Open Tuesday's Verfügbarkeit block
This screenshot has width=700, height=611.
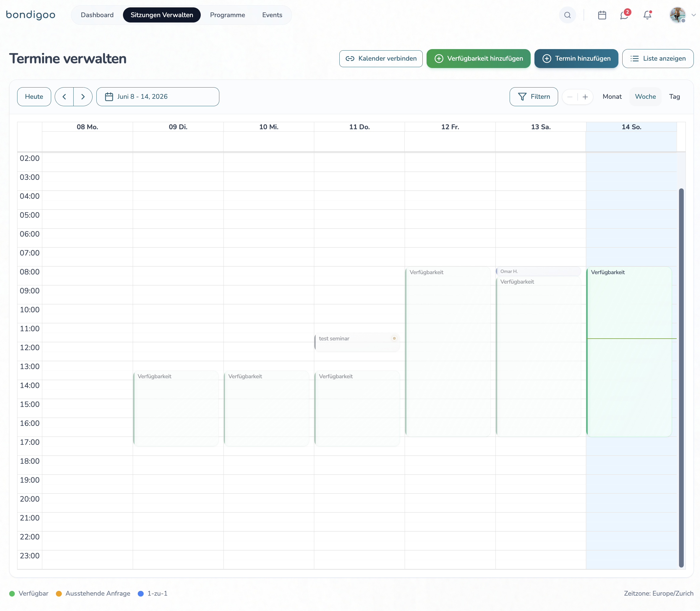(176, 408)
